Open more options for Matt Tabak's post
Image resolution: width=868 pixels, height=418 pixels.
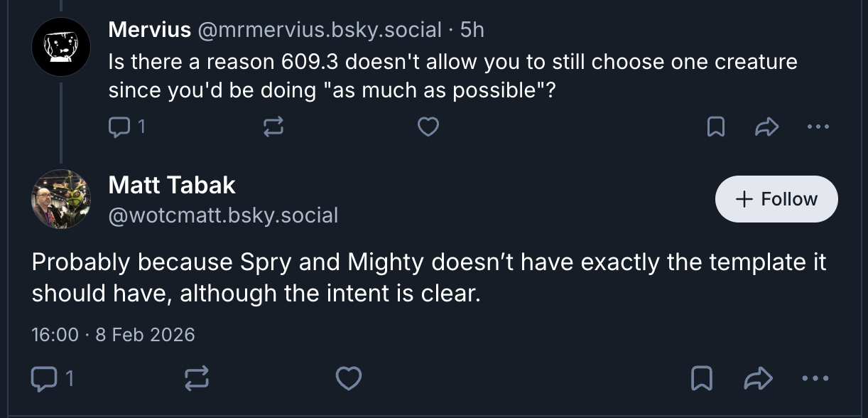(815, 380)
